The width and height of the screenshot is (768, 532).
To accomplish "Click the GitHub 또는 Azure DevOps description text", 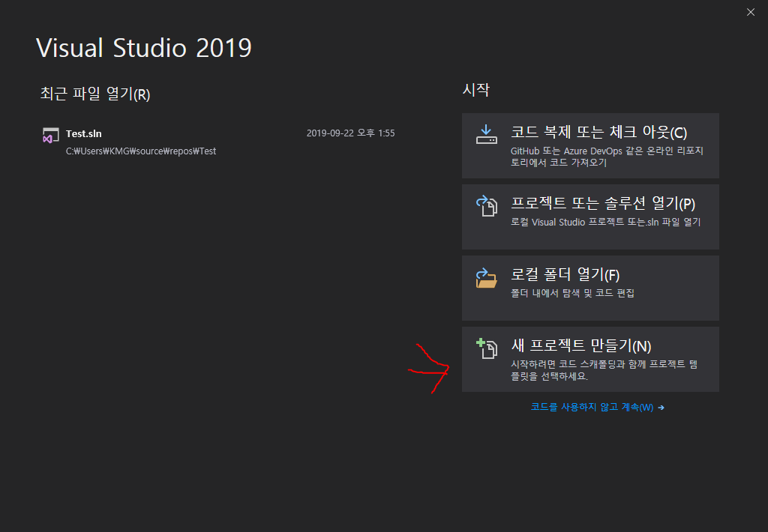I will [607, 157].
